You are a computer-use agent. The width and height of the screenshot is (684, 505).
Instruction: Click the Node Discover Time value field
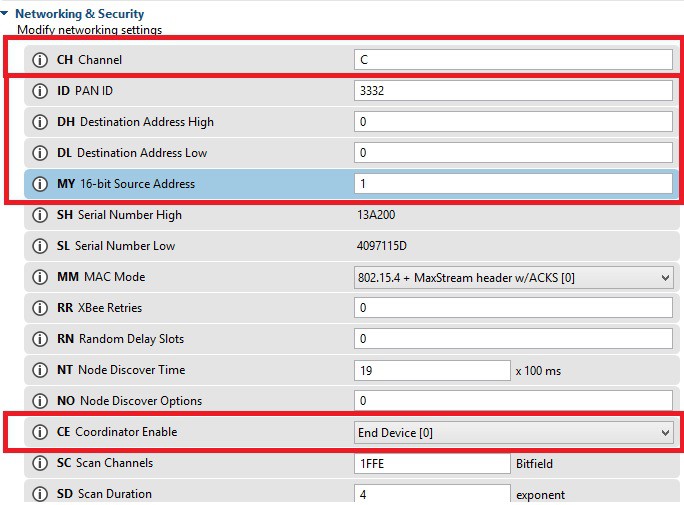pos(432,370)
